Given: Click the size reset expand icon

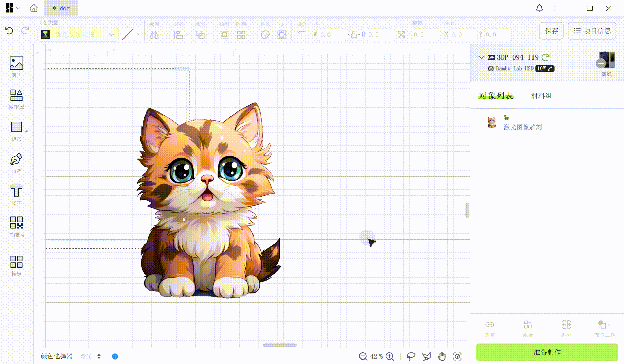Looking at the screenshot, I should (401, 35).
